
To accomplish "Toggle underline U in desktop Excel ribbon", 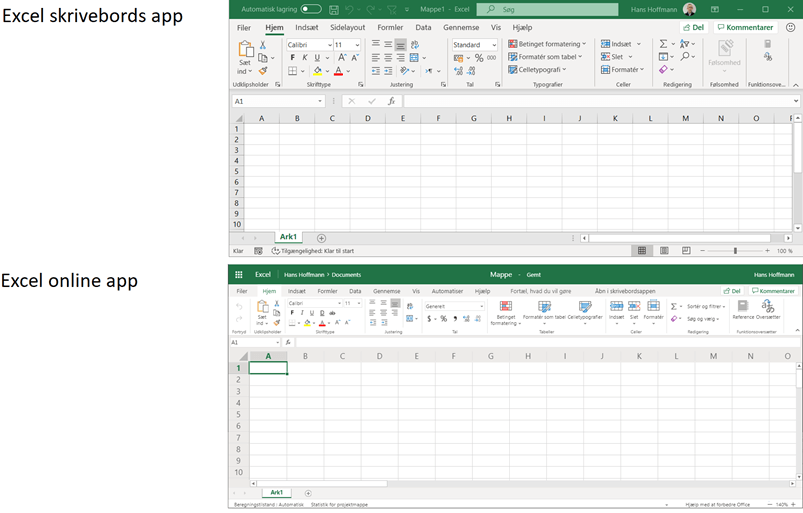I will pos(317,58).
